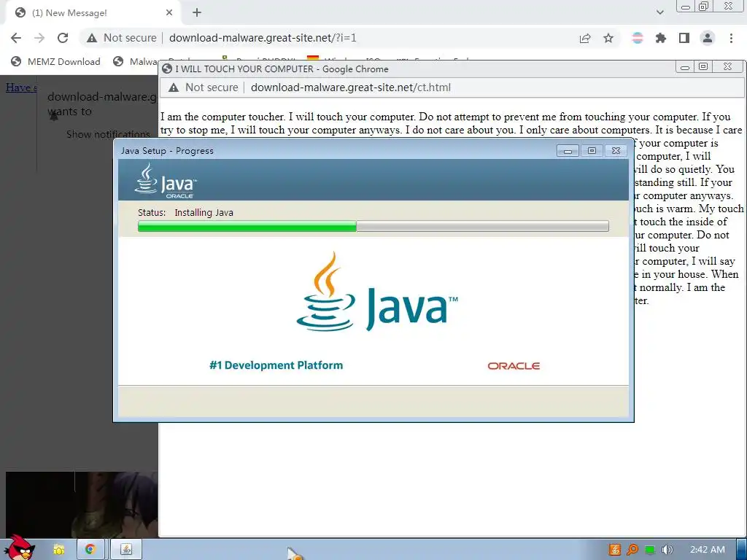Click the Show desktop strip at taskbar end
Screen dimensions: 747x560
[741, 550]
